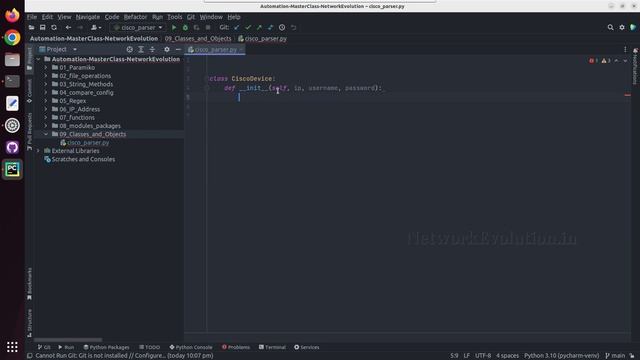Save all files using toolbar disk icon
Screen dimensions: 640x360
coord(42,27)
